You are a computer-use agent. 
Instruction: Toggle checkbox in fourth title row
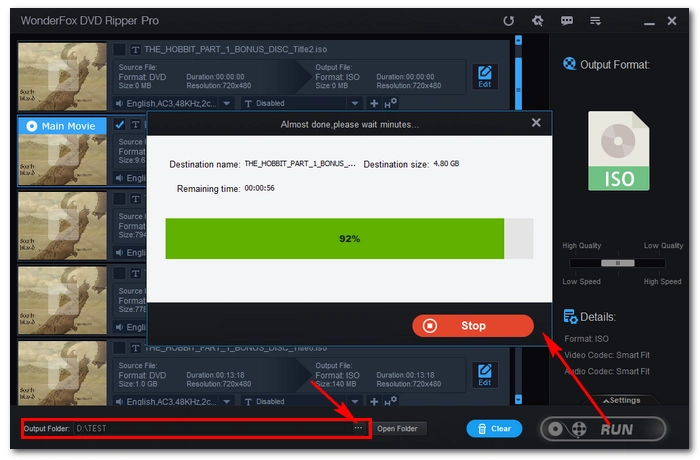119,273
